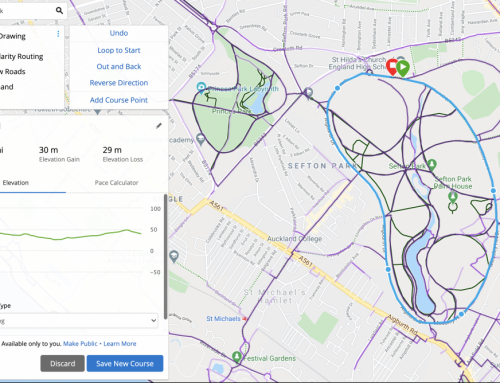
Task: Click the Learn More link
Action: (x=120, y=344)
